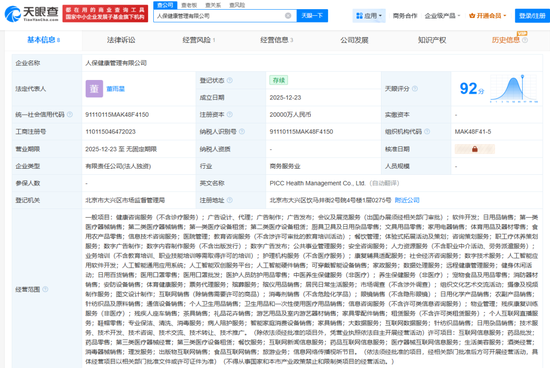Click the registration authority 北京市大兴区市场监督管理局
550x368 pixels.
[x=125, y=200]
